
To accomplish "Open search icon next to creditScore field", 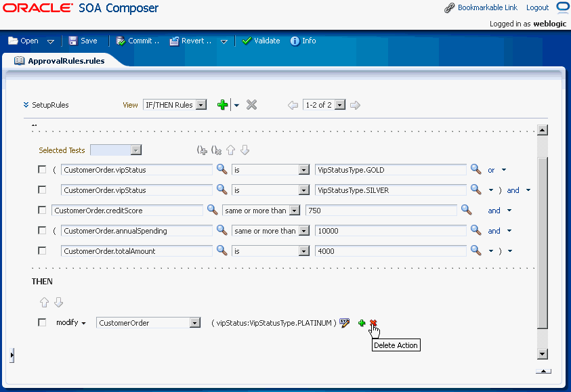I will [x=212, y=210].
